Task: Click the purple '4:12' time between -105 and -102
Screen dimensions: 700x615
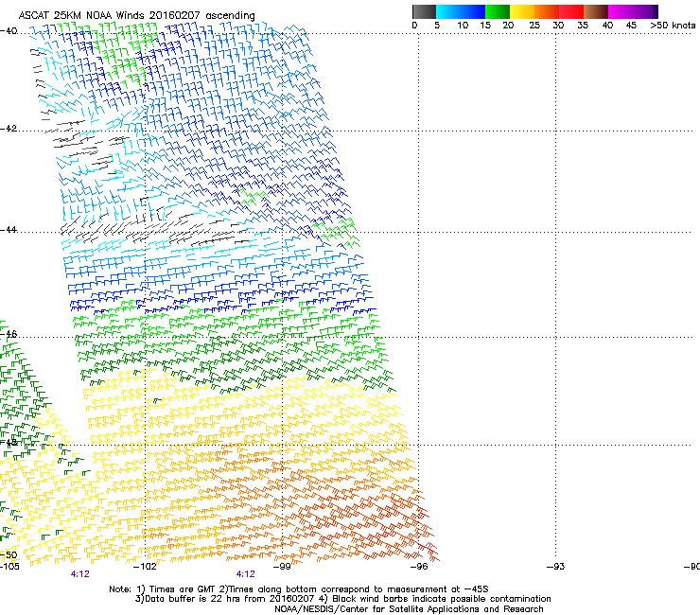Action: pos(79,574)
